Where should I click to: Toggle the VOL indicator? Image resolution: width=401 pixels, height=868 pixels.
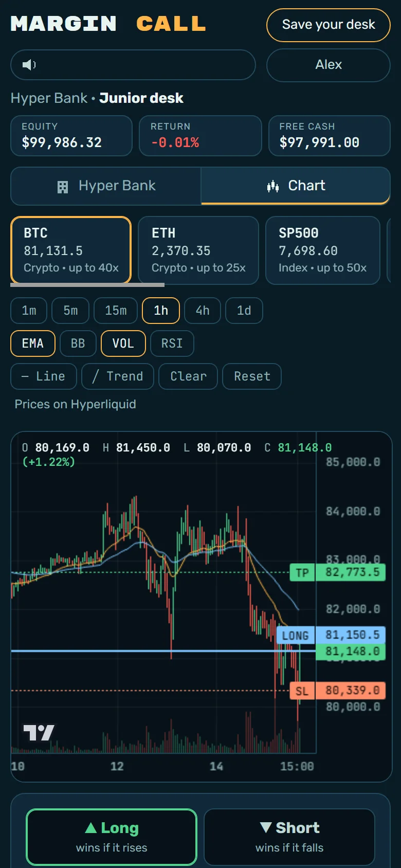(123, 343)
